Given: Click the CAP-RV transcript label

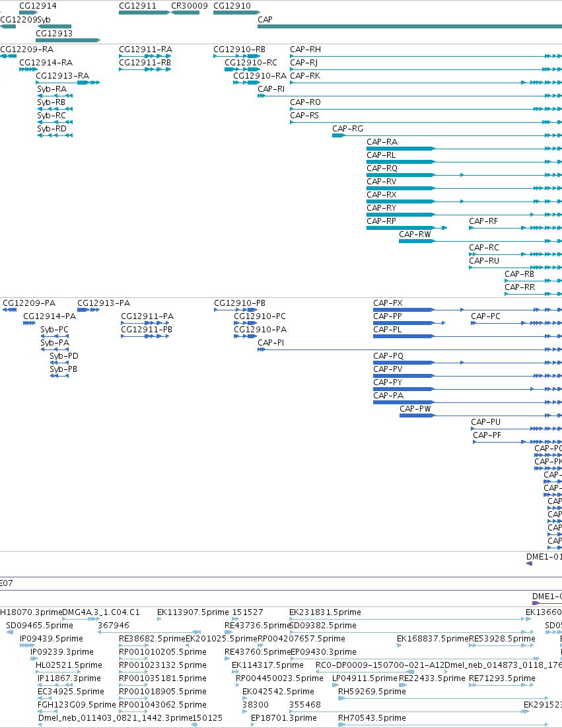Looking at the screenshot, I should click(x=382, y=182).
